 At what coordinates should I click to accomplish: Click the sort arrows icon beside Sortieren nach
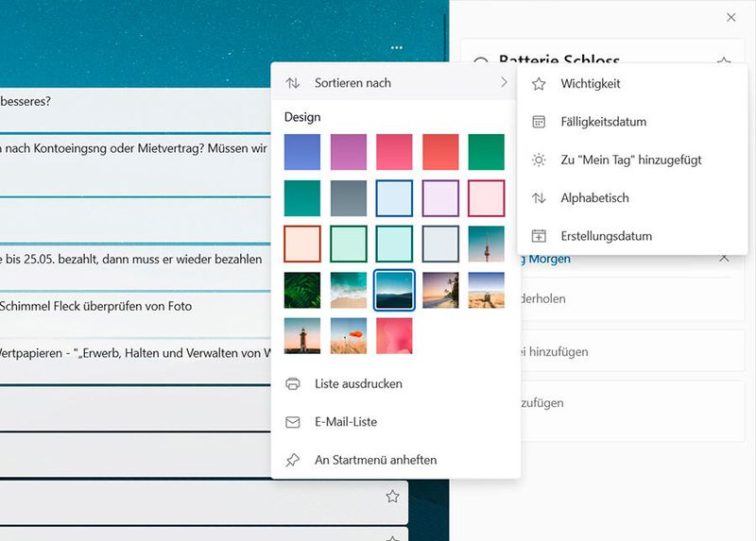[x=293, y=83]
